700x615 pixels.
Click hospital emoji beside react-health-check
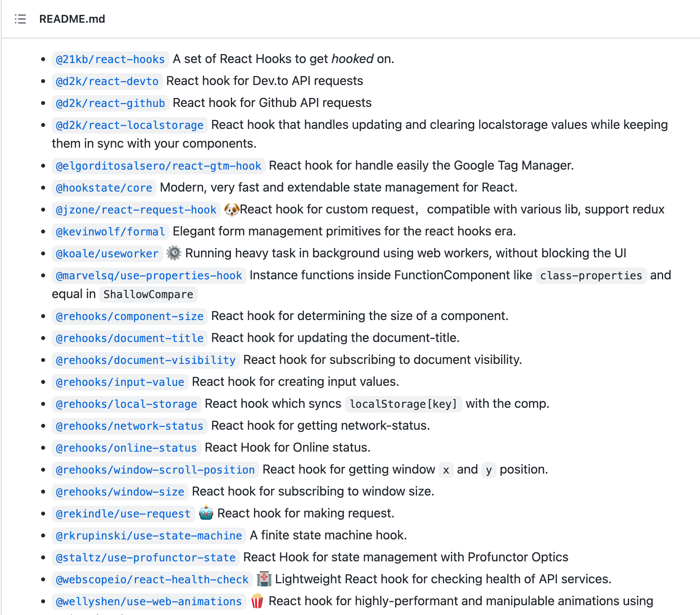pyautogui.click(x=264, y=579)
